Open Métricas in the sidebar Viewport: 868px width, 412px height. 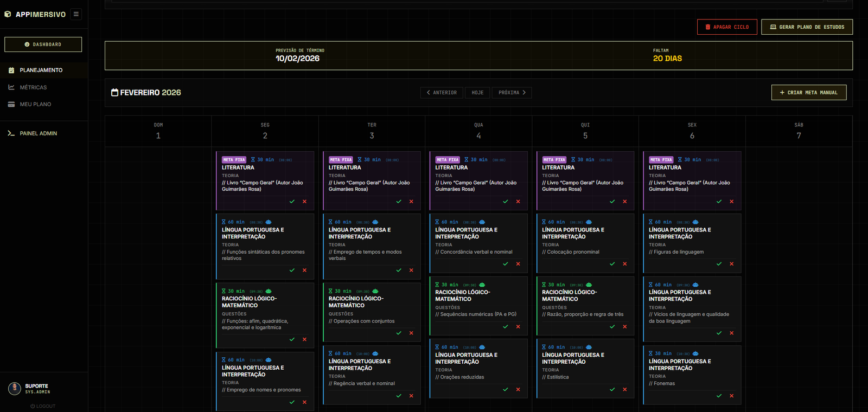point(33,87)
